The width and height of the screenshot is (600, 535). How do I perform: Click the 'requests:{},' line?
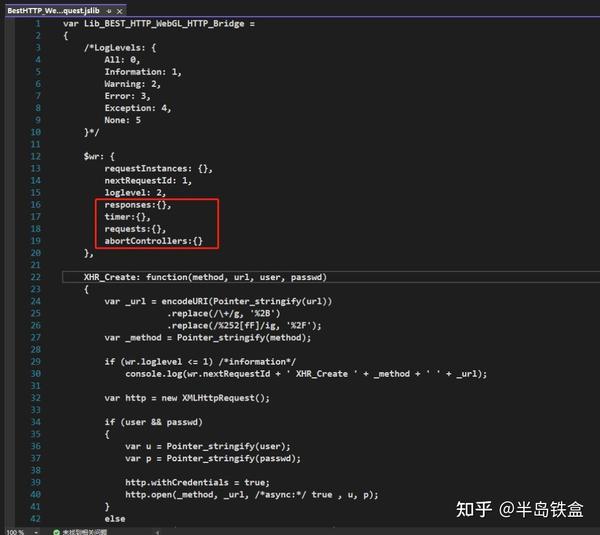pos(135,229)
